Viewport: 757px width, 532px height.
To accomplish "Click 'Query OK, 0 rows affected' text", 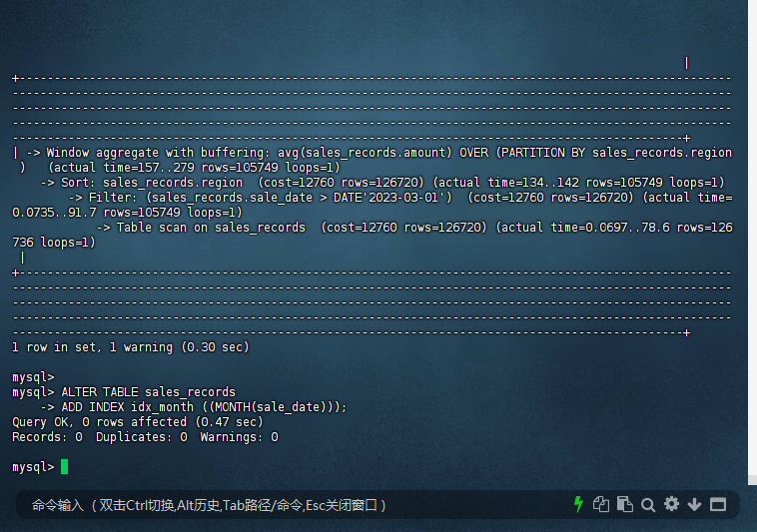I will click(x=138, y=422).
